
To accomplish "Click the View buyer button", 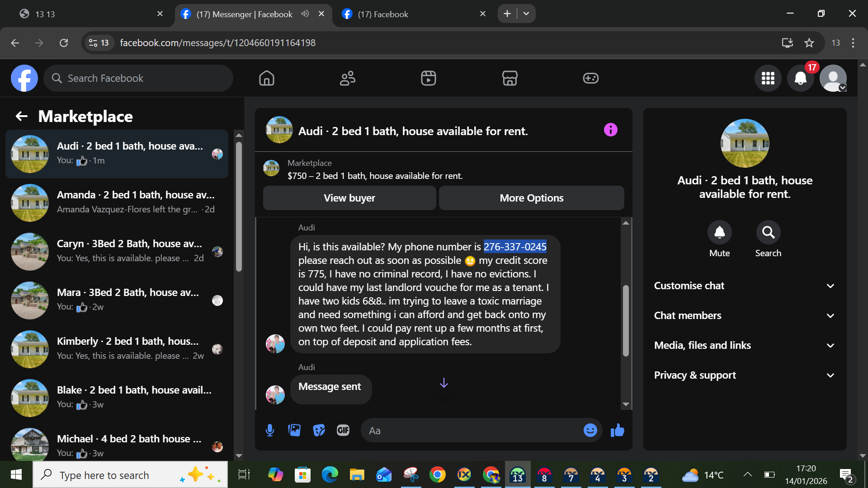I will [x=349, y=198].
